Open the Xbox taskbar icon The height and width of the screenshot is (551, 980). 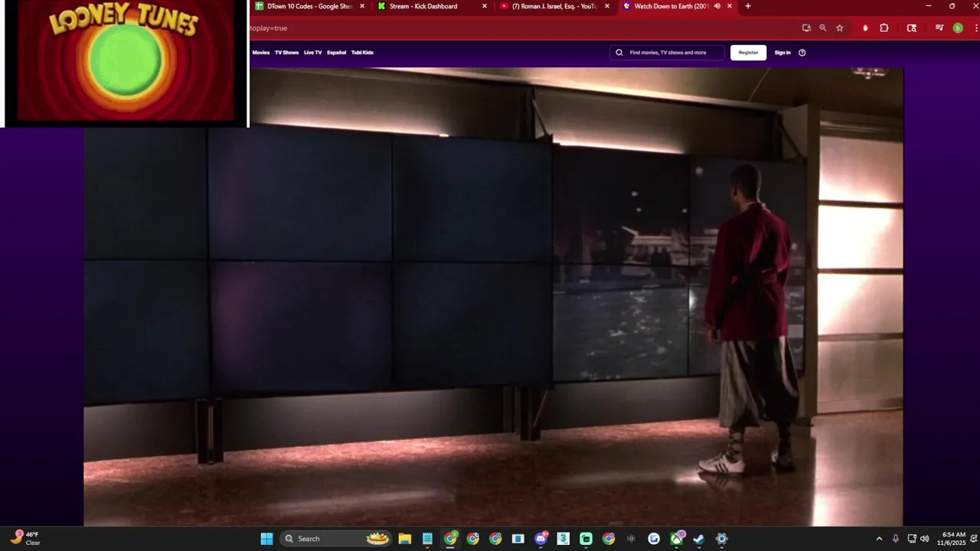click(x=677, y=539)
